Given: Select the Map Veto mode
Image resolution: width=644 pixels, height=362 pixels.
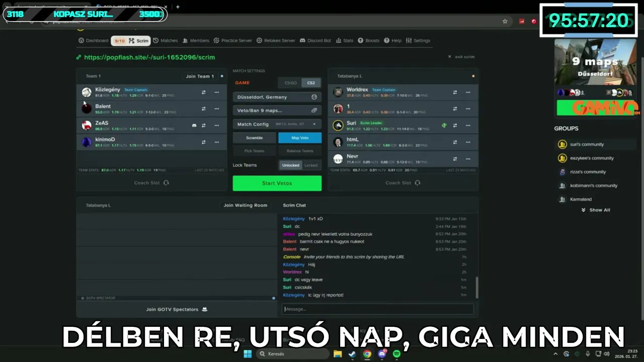Looking at the screenshot, I should point(300,138).
